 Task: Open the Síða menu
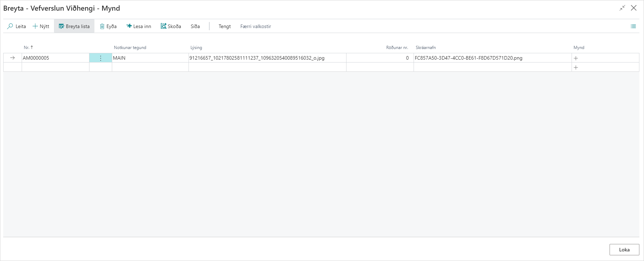[195, 26]
